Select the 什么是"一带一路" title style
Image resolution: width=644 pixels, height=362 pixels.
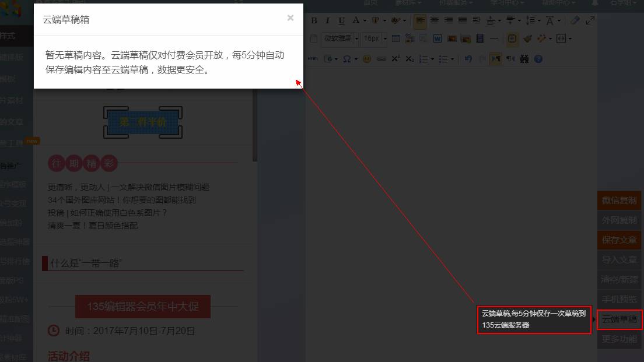[x=143, y=263]
